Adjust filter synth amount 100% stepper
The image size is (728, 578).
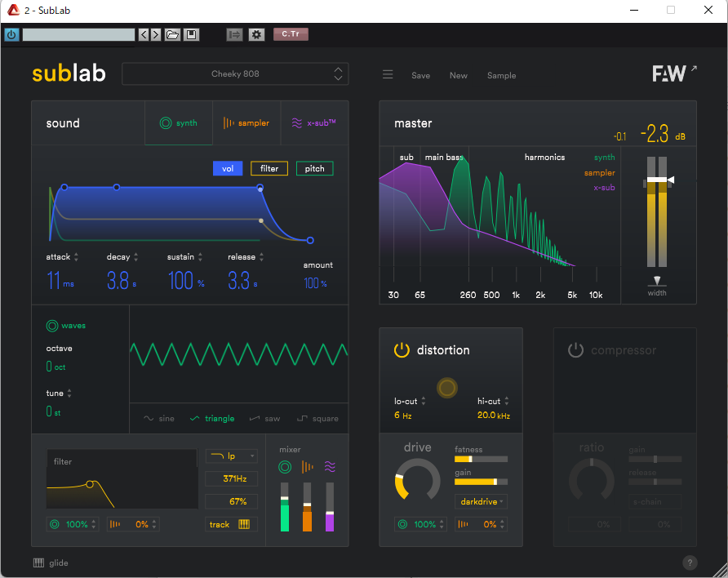point(94,524)
